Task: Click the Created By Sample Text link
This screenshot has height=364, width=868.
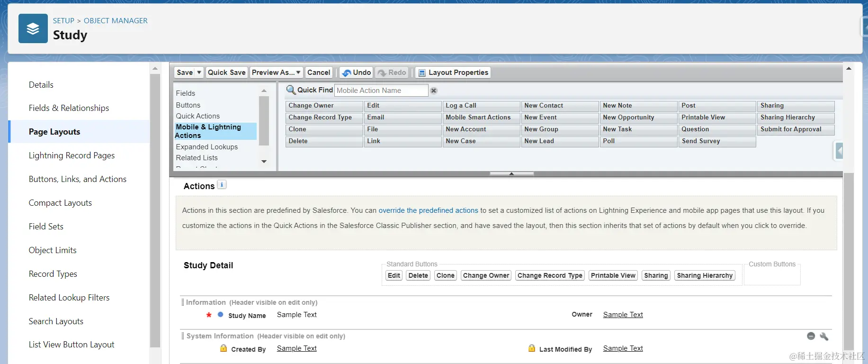Action: [297, 348]
